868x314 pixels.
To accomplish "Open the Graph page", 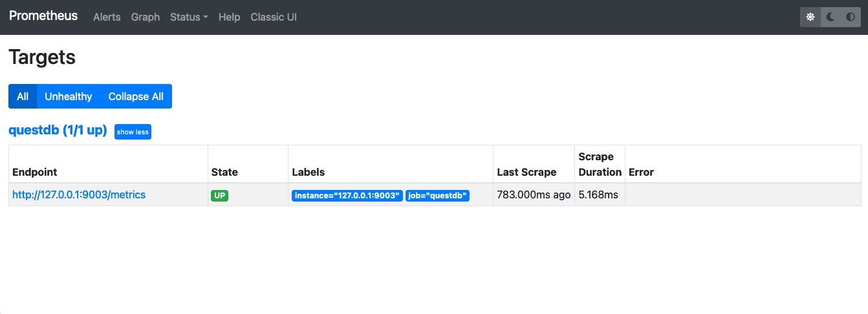I will click(145, 17).
